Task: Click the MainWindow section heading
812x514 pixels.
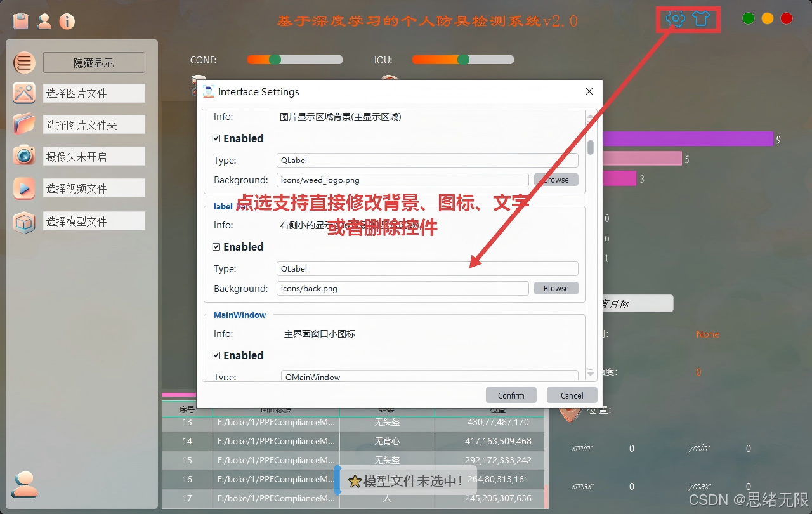Action: (x=240, y=315)
